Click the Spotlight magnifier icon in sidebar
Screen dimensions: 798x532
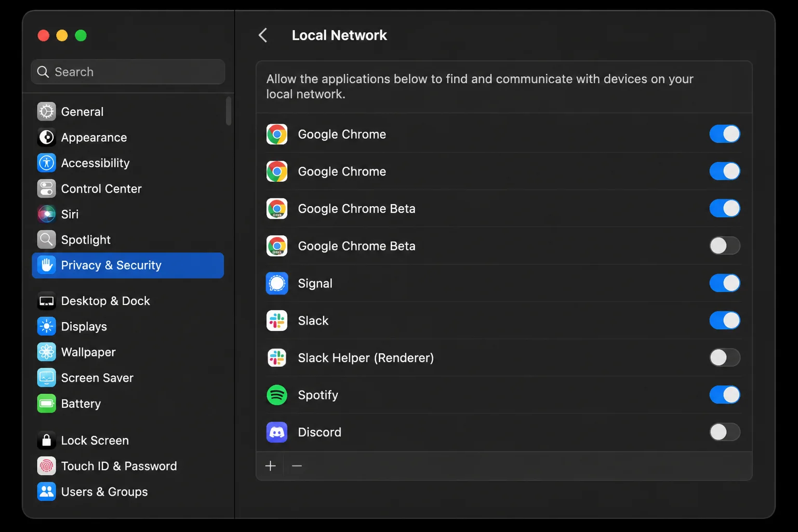[46, 240]
